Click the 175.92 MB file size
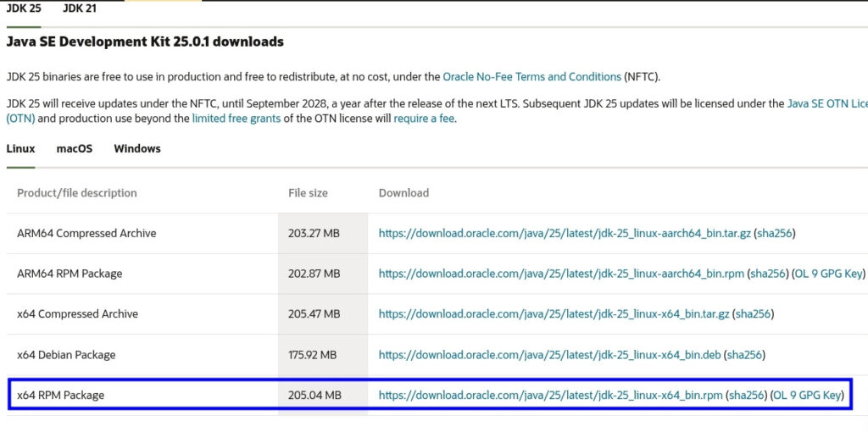The image size is (868, 432). click(x=312, y=355)
